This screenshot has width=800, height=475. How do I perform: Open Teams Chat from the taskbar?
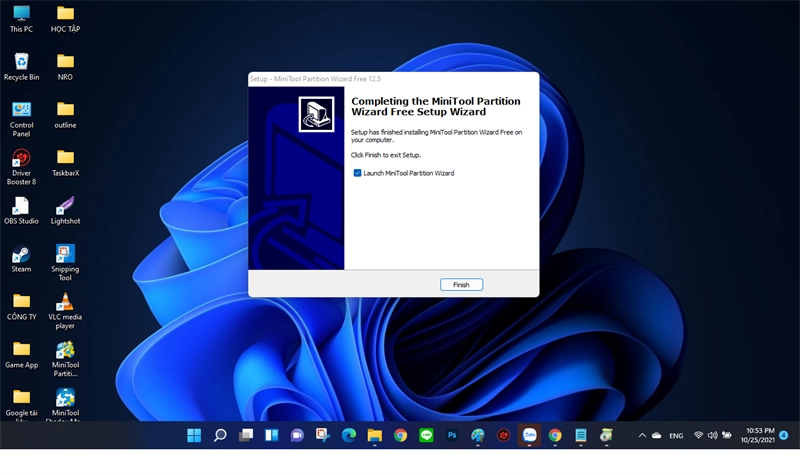(x=297, y=435)
